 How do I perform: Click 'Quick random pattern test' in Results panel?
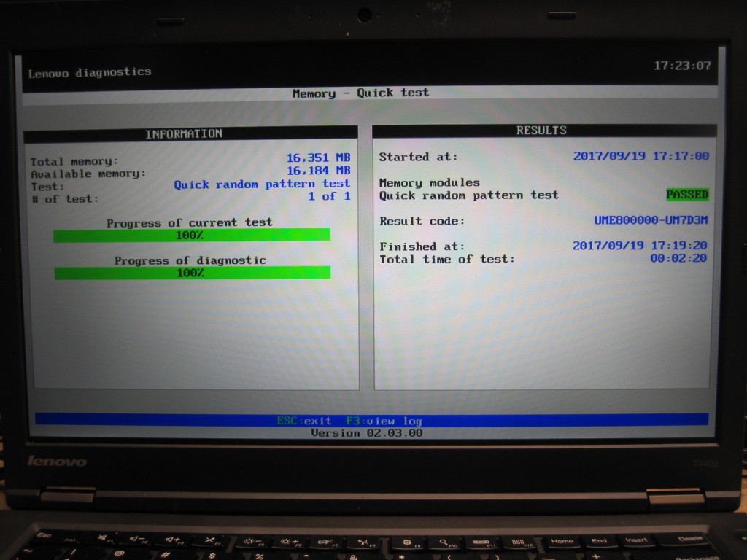point(469,195)
